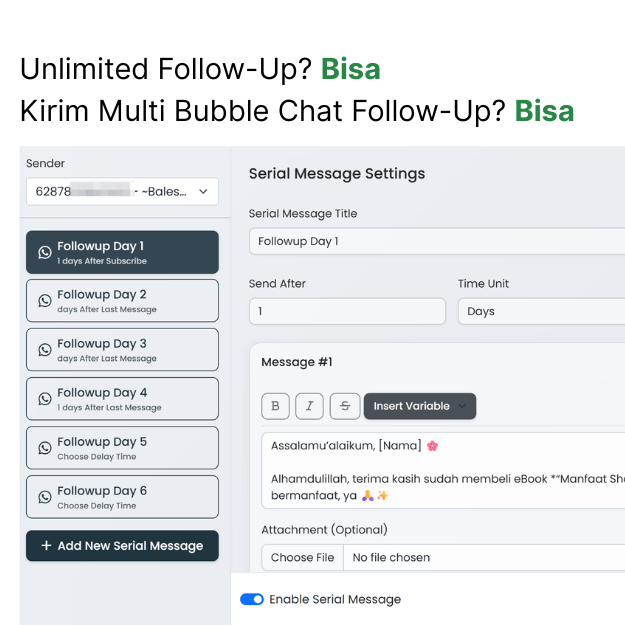Screen dimensions: 625x625
Task: Open the Sender number dropdown
Action: [x=122, y=191]
